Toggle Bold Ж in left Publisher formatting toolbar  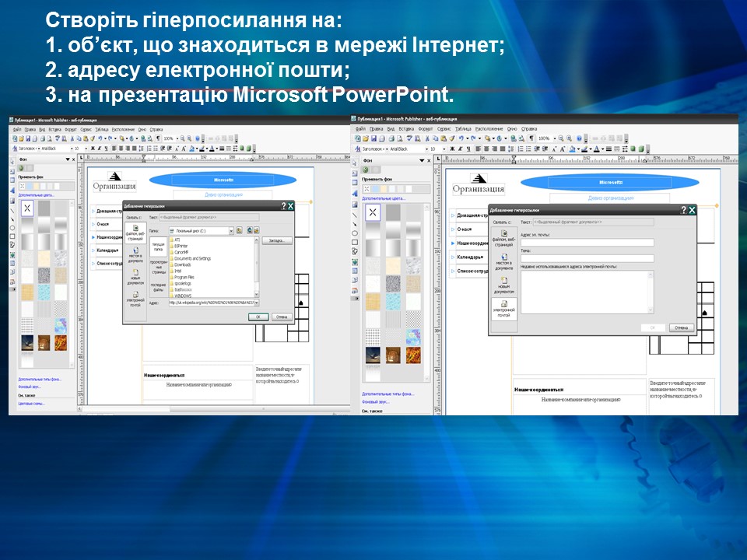point(93,149)
